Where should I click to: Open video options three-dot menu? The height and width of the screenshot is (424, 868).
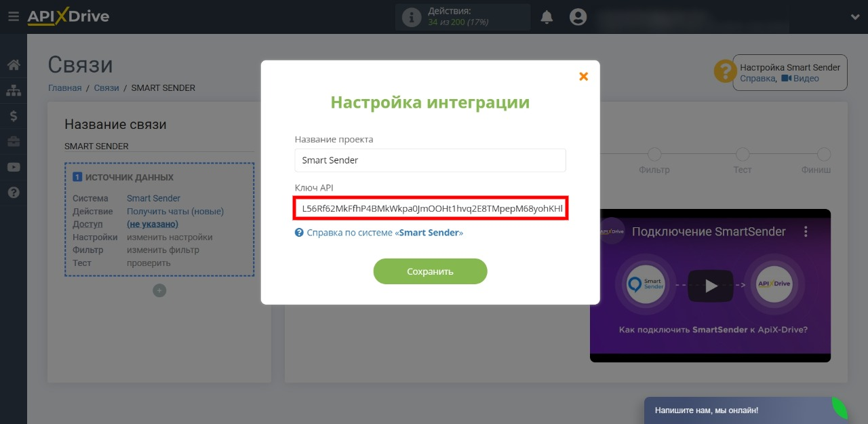[806, 231]
